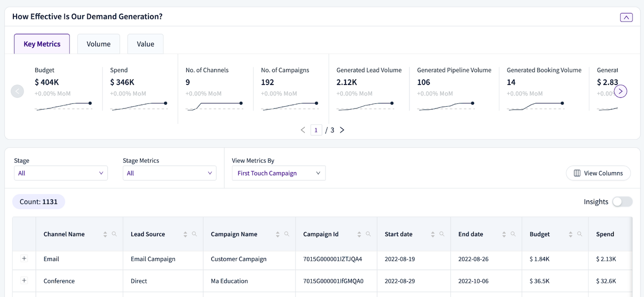This screenshot has width=644, height=297.
Task: Click the Direct lead source cell
Action: tap(163, 281)
